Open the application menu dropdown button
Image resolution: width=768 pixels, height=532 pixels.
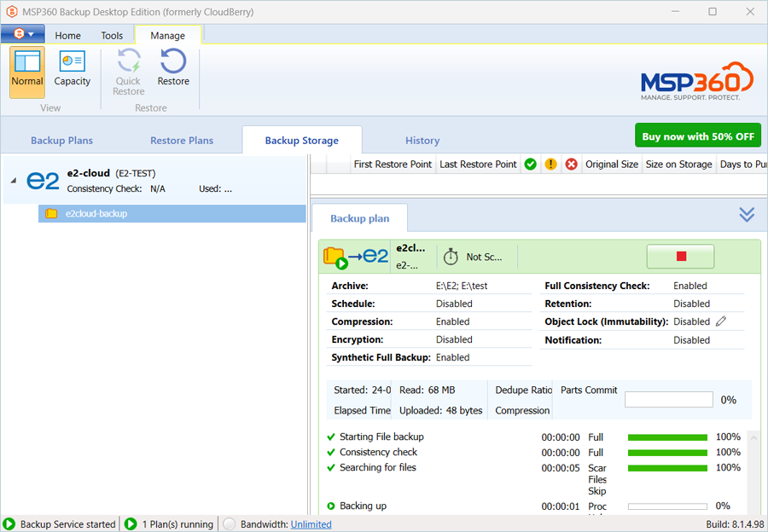[x=23, y=34]
